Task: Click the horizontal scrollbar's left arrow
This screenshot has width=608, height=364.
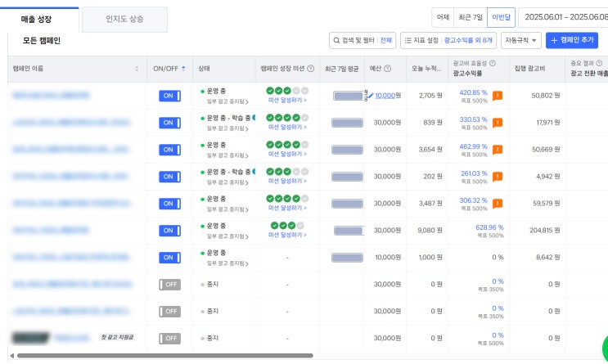Action: 12,356
